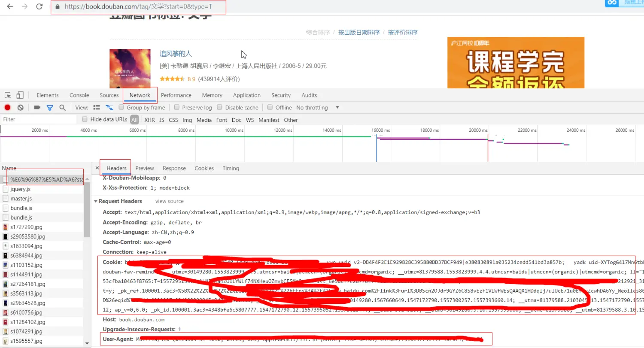Viewport: 644px width, 348px height.
Task: Select the inspect element cursor icon
Action: pos(6,95)
